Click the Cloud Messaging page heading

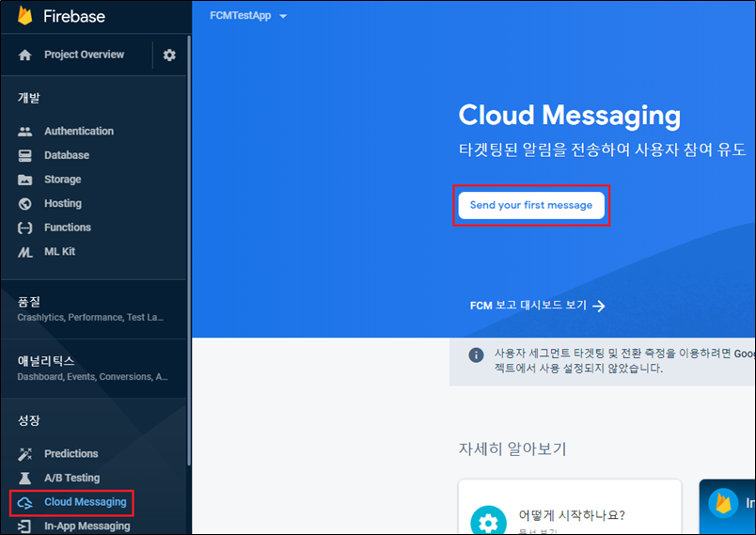pos(570,116)
